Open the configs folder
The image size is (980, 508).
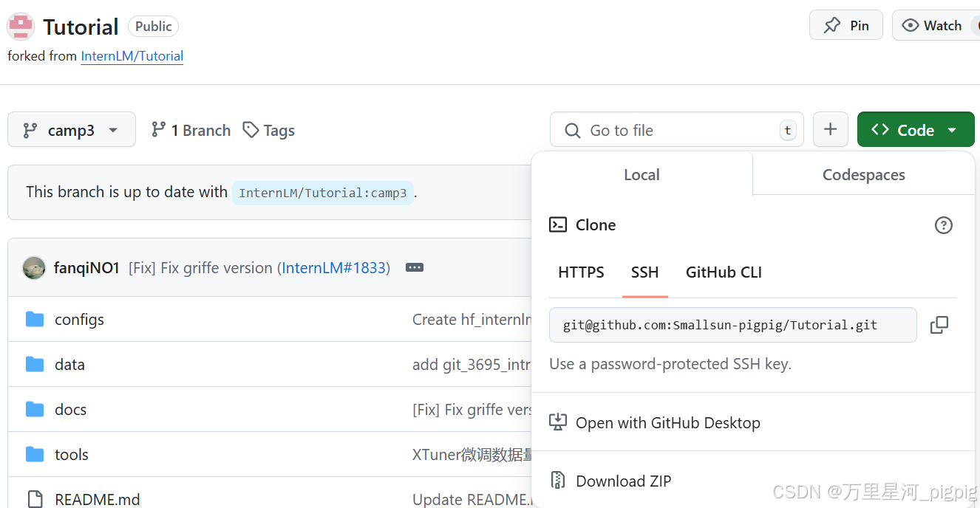coord(79,320)
